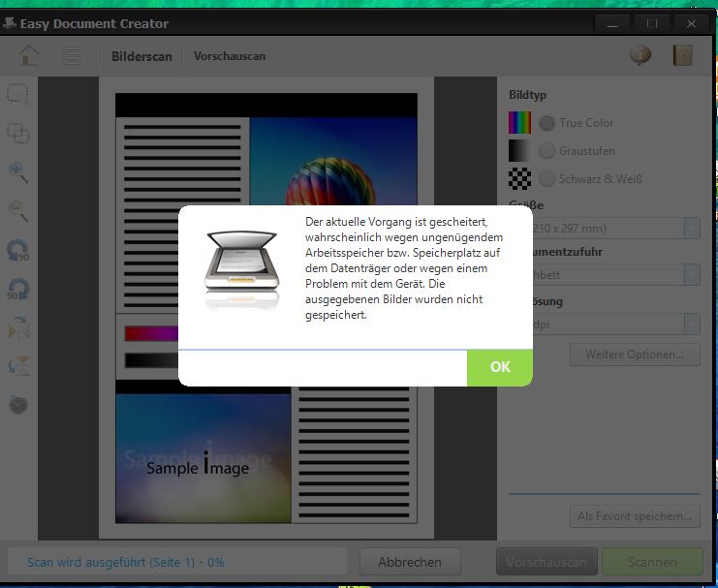Image resolution: width=718 pixels, height=588 pixels.
Task: Click the green Scannen button
Action: click(x=652, y=562)
